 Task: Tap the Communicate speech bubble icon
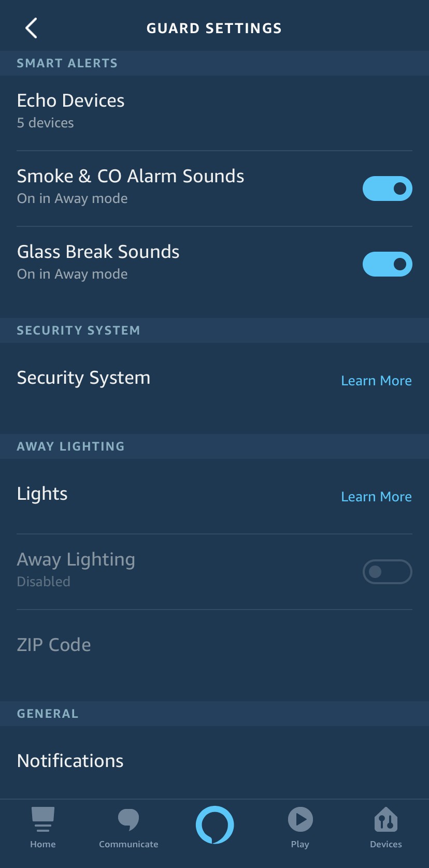click(128, 819)
